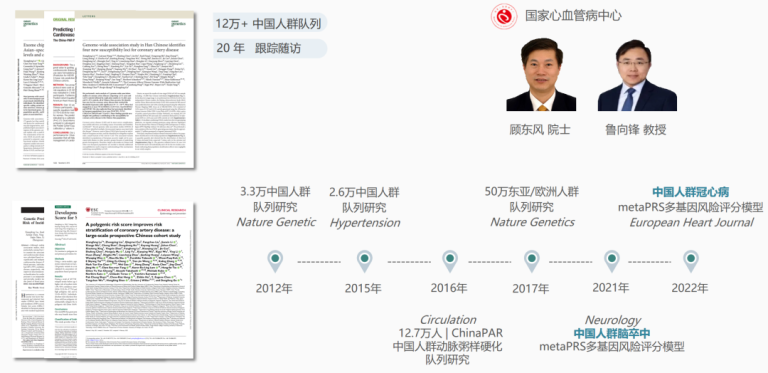Click the 中国人群脑卒中 heading
768x373 pixels.
point(612,334)
